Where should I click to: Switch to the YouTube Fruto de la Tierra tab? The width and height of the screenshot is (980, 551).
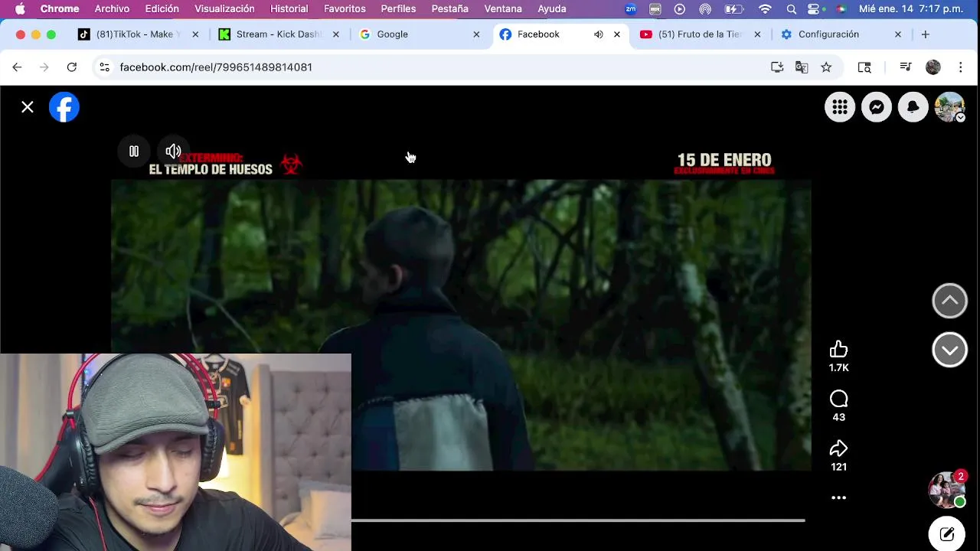700,34
